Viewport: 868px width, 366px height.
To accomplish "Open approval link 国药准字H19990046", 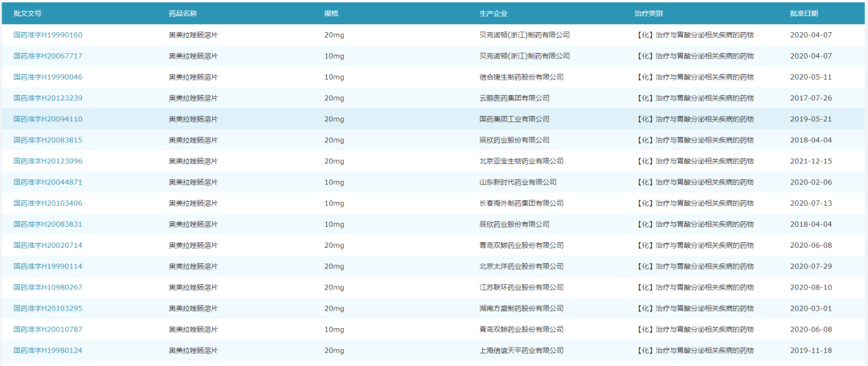I will point(48,77).
